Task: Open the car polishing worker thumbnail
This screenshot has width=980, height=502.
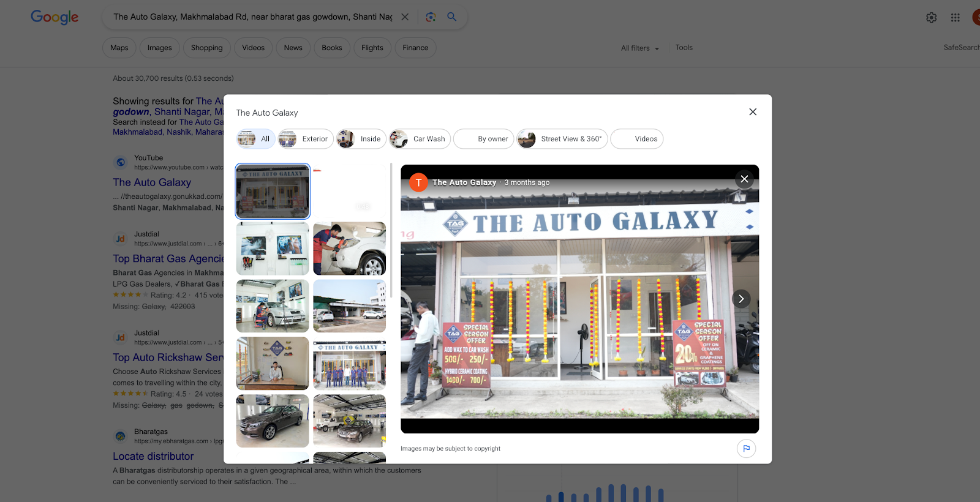Action: (x=350, y=249)
